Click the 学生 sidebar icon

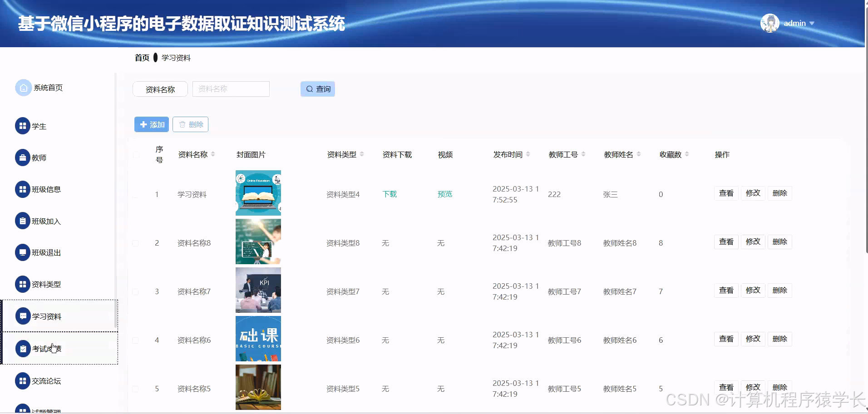click(x=23, y=126)
